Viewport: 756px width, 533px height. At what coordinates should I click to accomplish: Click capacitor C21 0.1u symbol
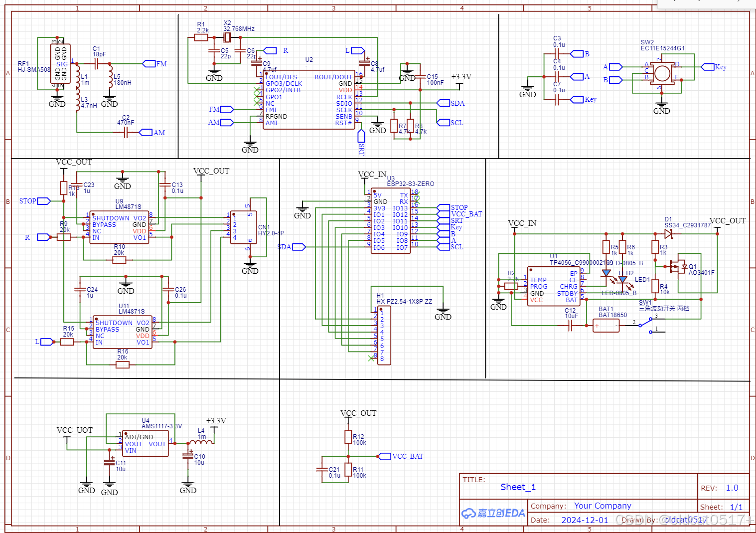tap(322, 469)
